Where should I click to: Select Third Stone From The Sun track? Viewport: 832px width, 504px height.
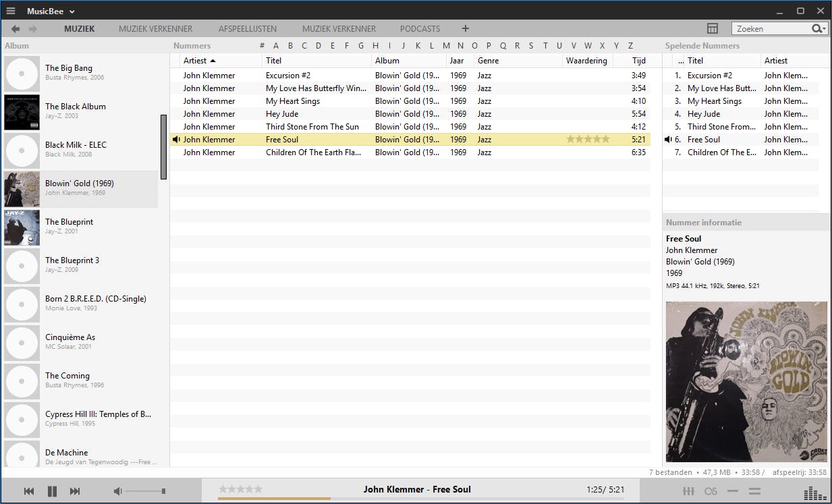pos(410,127)
